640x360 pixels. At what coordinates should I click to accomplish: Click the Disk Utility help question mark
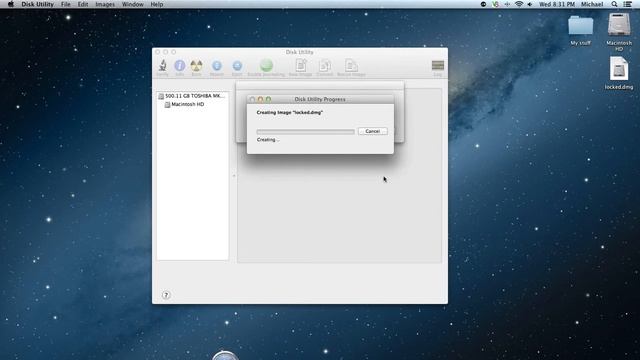click(x=166, y=295)
